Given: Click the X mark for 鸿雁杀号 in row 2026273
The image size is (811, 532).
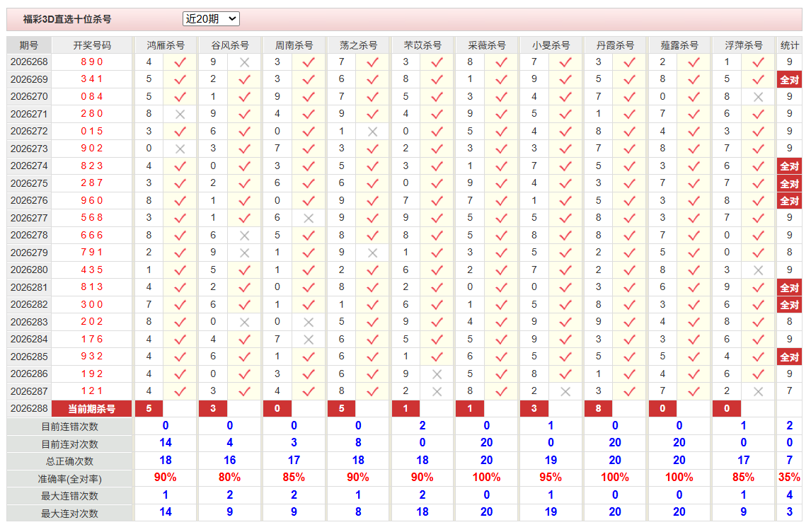Looking at the screenshot, I should pyautogui.click(x=180, y=149).
